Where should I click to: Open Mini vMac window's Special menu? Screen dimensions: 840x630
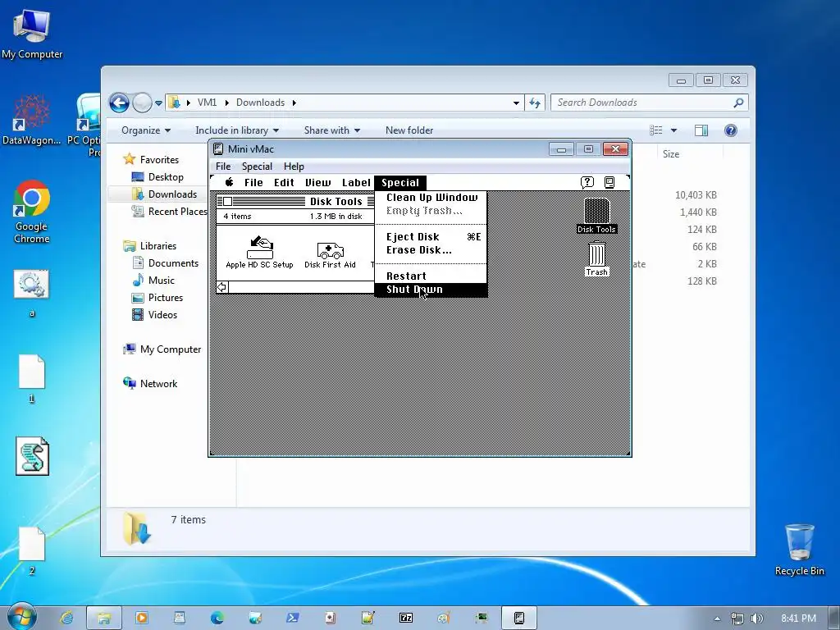tap(257, 166)
